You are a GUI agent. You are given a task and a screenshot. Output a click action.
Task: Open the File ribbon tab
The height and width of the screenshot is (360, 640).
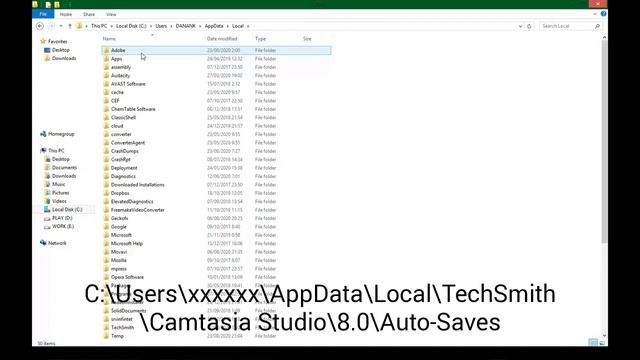43,14
